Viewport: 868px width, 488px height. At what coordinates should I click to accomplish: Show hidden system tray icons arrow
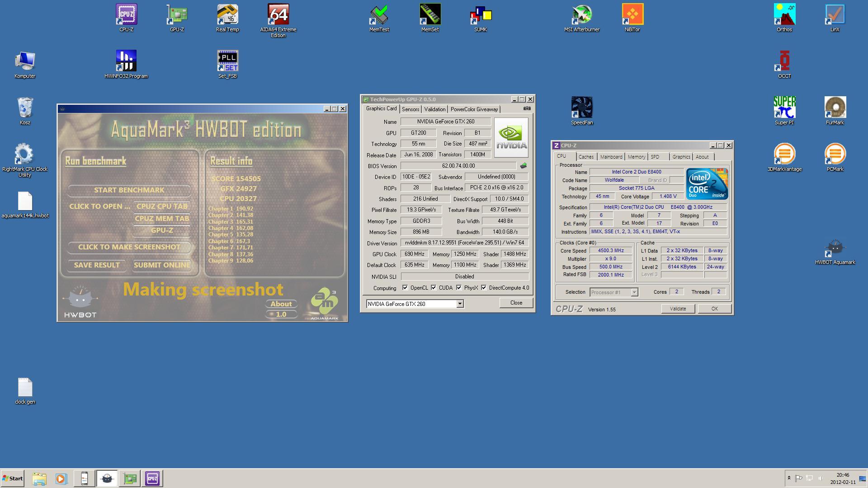(x=789, y=478)
